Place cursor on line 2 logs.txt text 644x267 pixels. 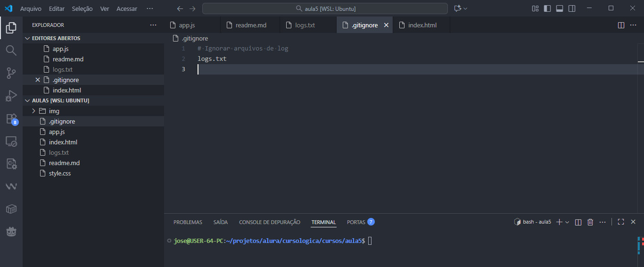point(212,59)
